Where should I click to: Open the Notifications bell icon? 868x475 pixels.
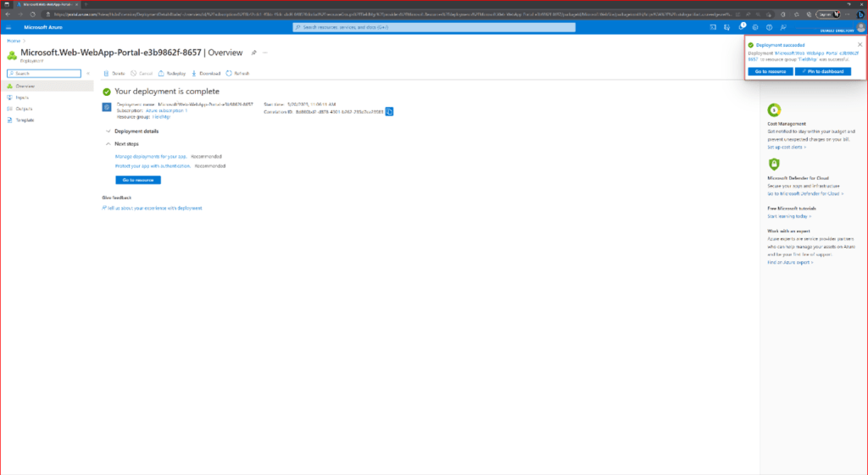click(x=741, y=26)
